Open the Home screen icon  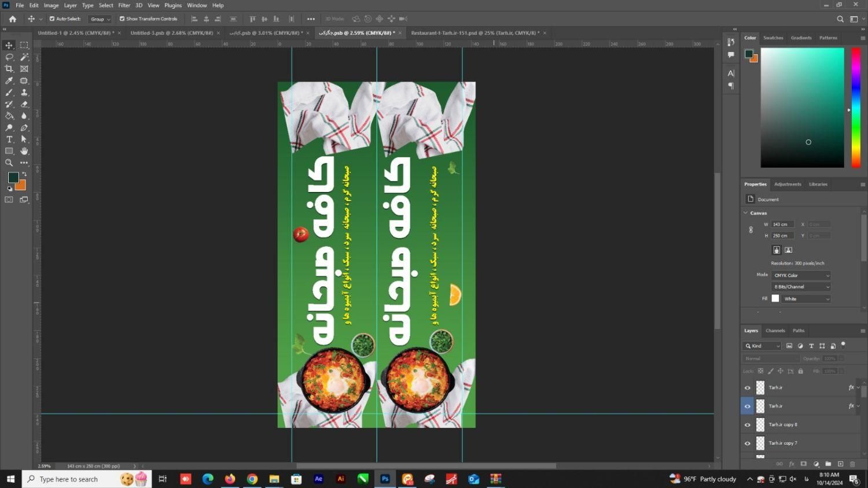(12, 19)
